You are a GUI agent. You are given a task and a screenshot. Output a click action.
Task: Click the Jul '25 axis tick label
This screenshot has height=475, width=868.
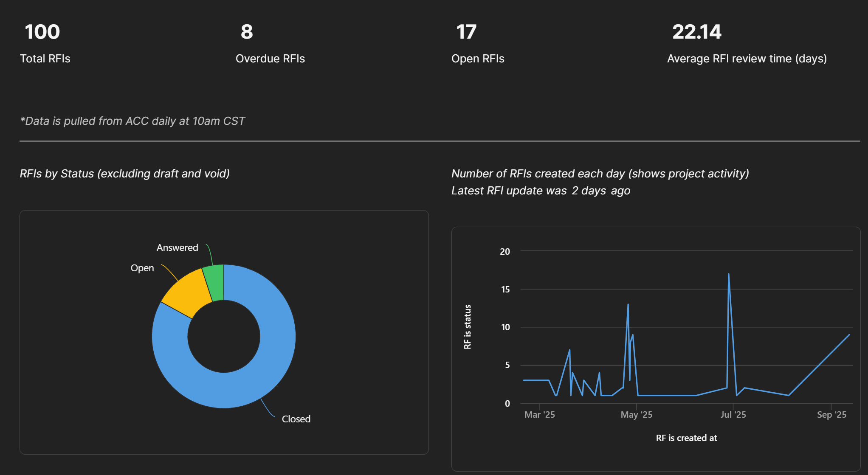(733, 415)
